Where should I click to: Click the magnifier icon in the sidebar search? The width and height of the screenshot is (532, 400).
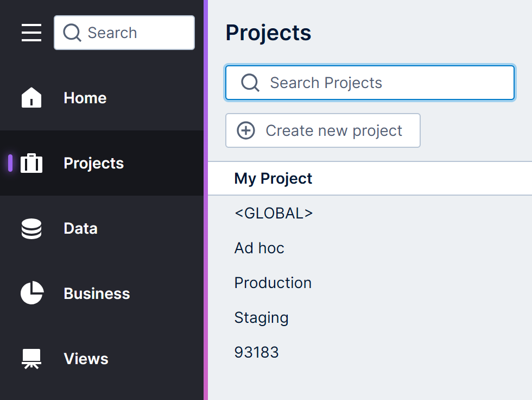tap(72, 33)
